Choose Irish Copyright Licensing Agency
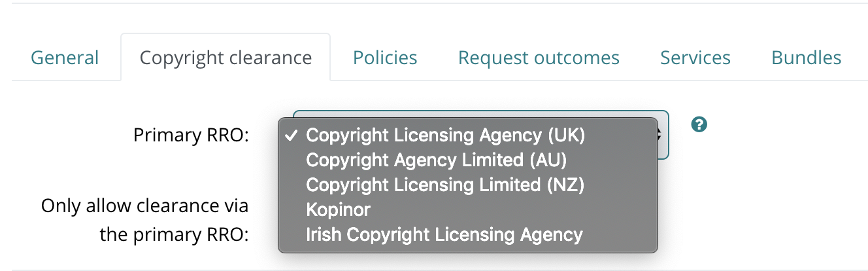The width and height of the screenshot is (868, 271). click(x=468, y=234)
